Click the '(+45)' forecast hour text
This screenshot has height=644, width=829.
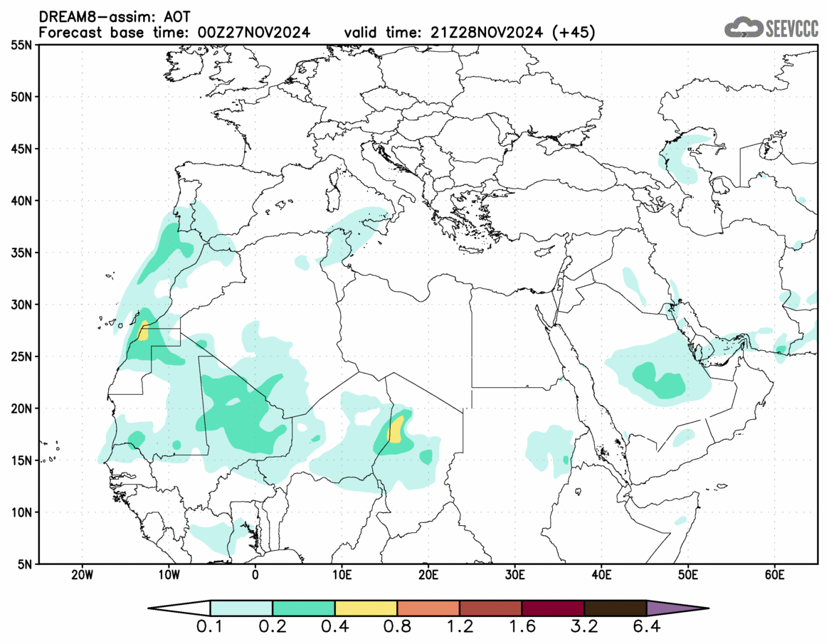point(573,32)
